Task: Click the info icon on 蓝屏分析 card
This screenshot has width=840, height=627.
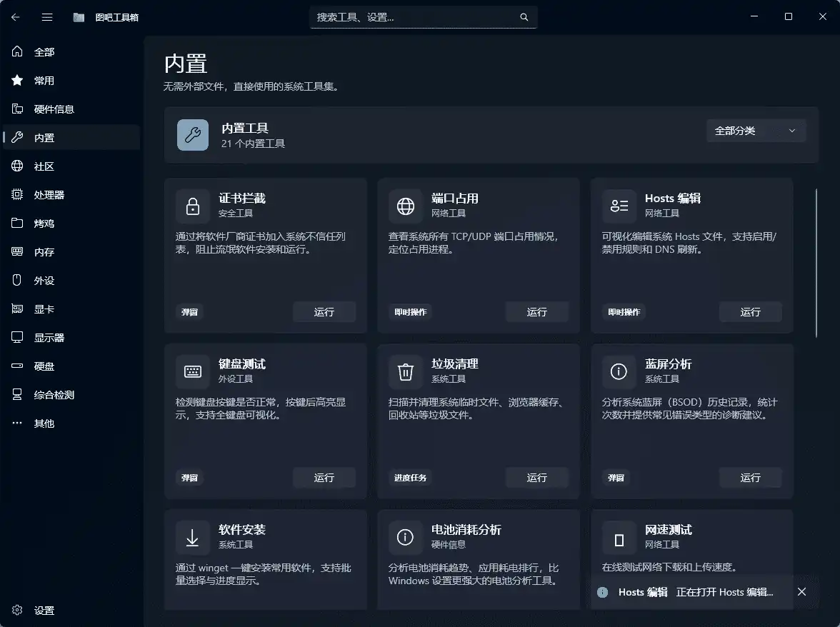Action: pyautogui.click(x=619, y=371)
